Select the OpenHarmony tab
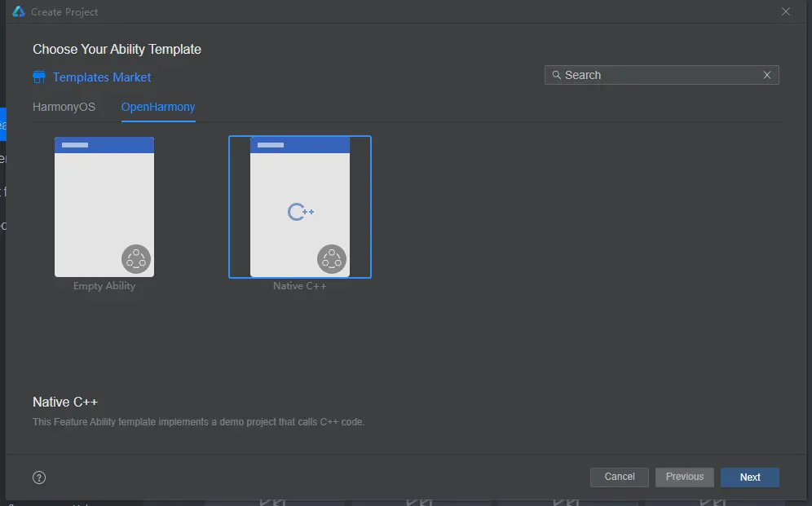812x506 pixels. pos(158,107)
